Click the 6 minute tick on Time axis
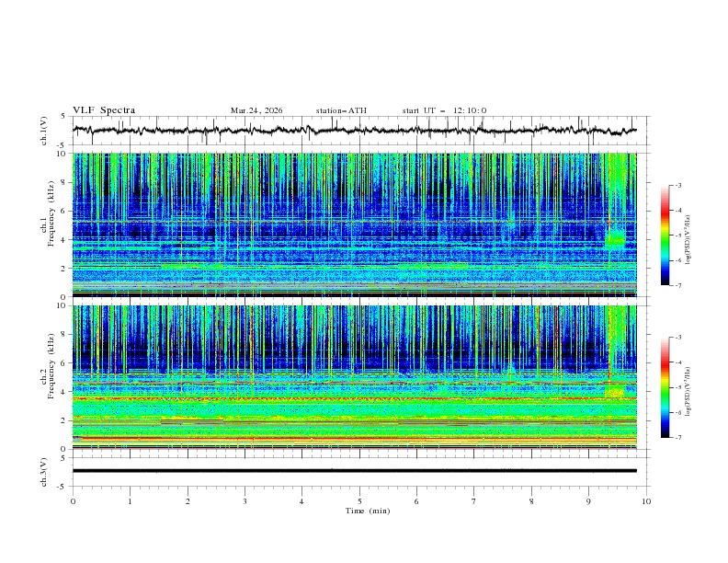The width and height of the screenshot is (728, 563). click(x=417, y=501)
